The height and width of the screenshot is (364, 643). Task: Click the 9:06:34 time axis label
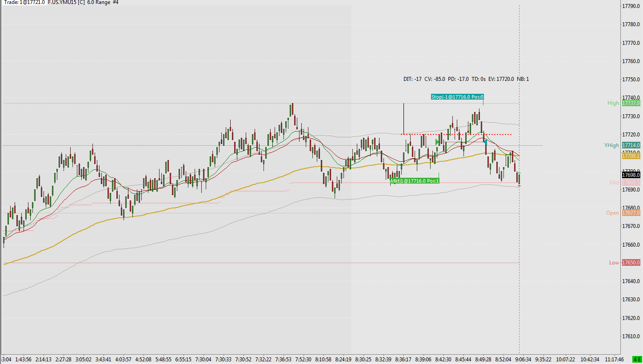(x=523, y=359)
